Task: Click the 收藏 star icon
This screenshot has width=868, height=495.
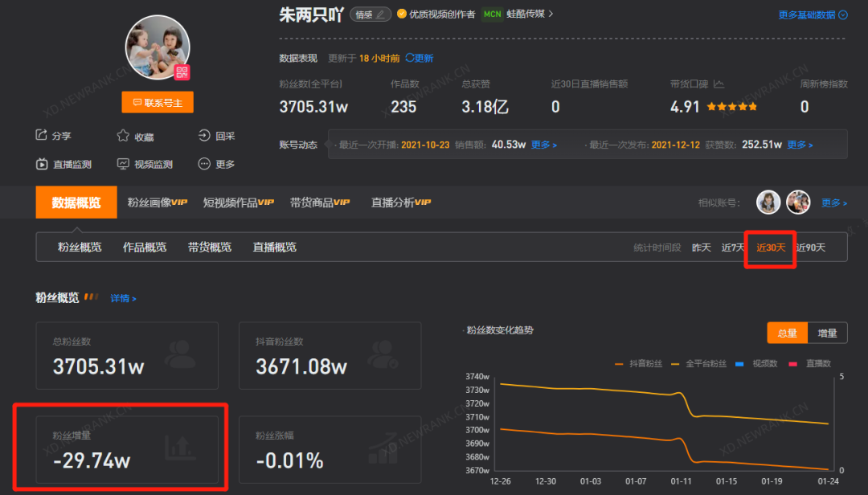Action: pyautogui.click(x=122, y=136)
